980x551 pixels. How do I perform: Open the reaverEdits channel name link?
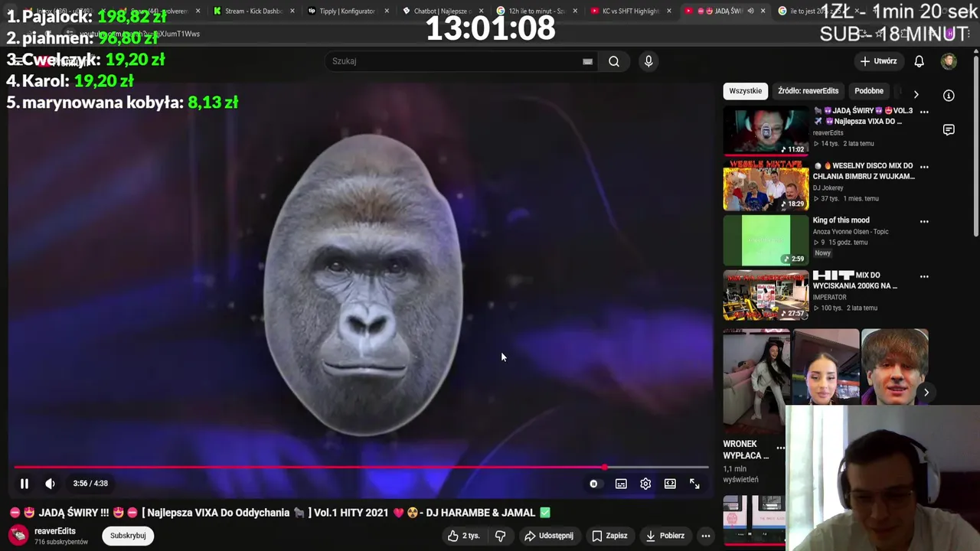[55, 531]
